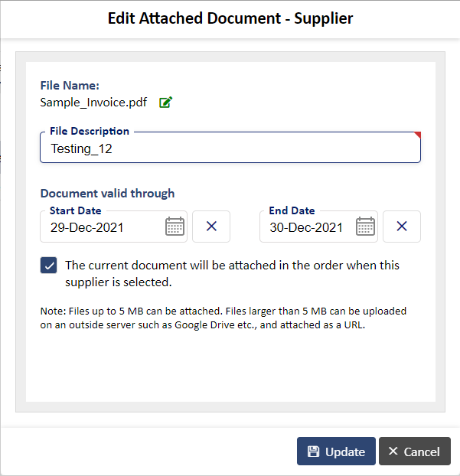Click the File Description floating label
The height and width of the screenshot is (476, 460).
90,131
